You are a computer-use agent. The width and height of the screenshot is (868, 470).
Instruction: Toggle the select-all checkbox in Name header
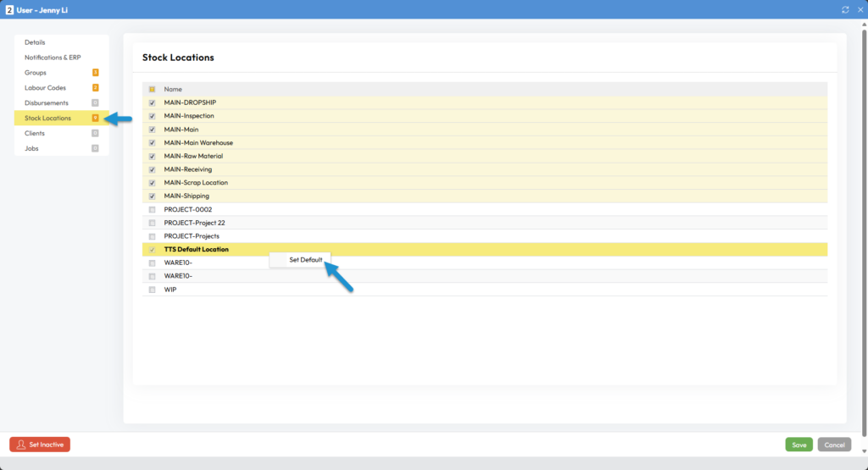[152, 89]
